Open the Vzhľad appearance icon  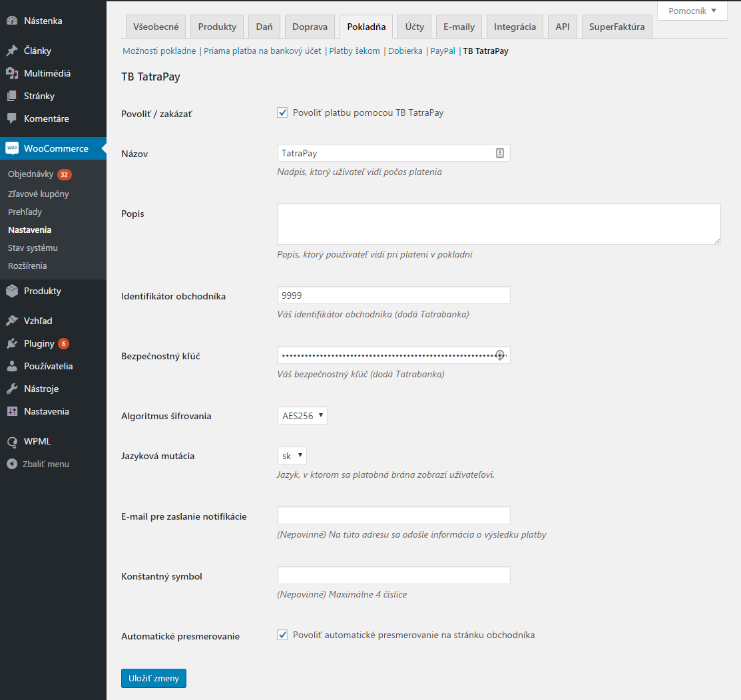tap(13, 320)
